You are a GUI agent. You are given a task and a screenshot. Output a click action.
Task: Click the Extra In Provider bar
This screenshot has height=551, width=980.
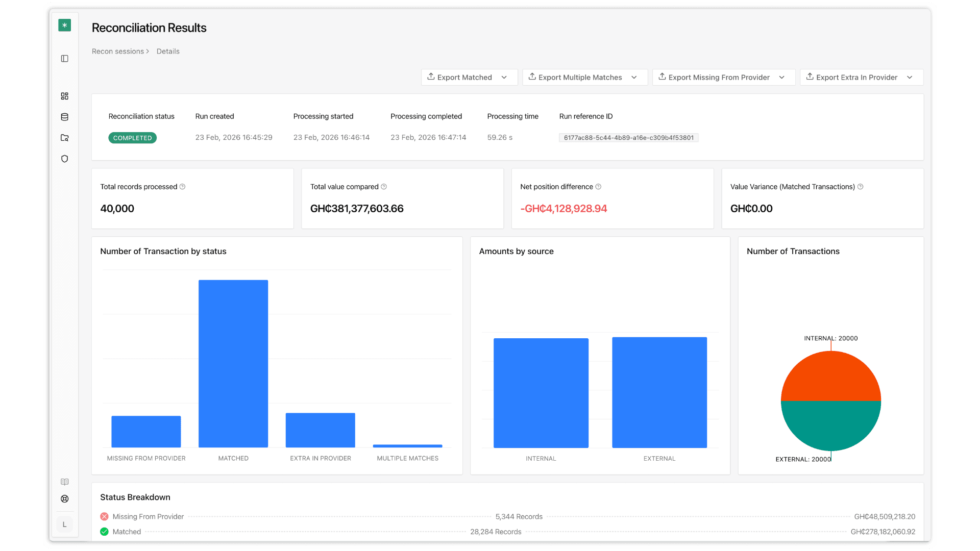coord(321,430)
